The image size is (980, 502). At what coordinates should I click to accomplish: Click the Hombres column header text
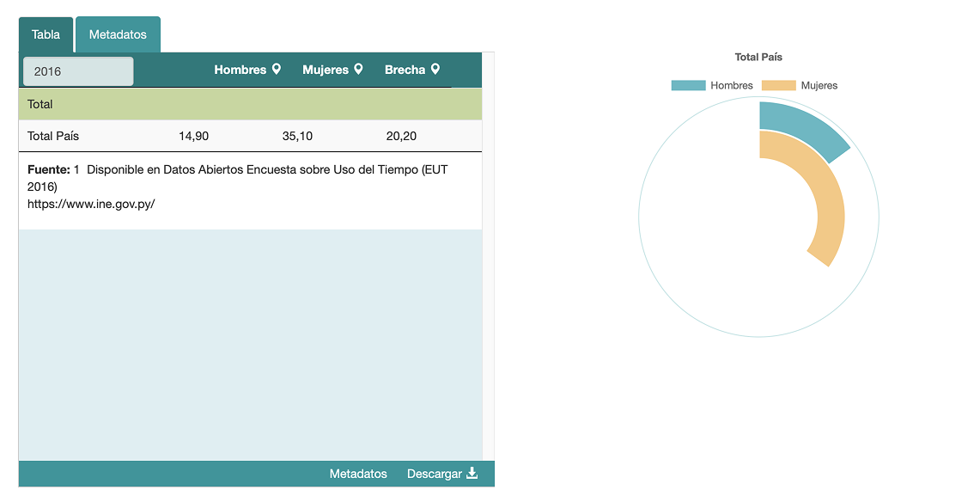coord(240,70)
